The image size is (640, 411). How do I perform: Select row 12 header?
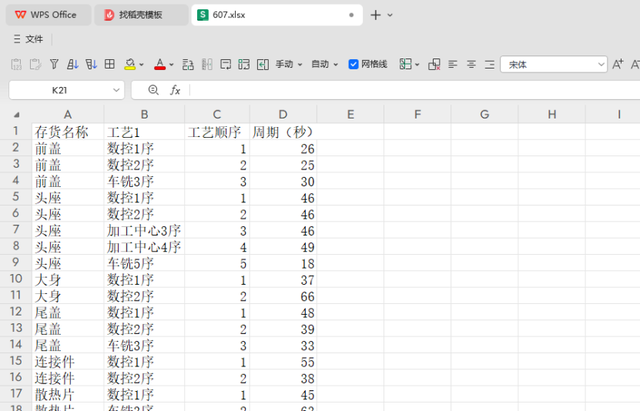(16, 312)
